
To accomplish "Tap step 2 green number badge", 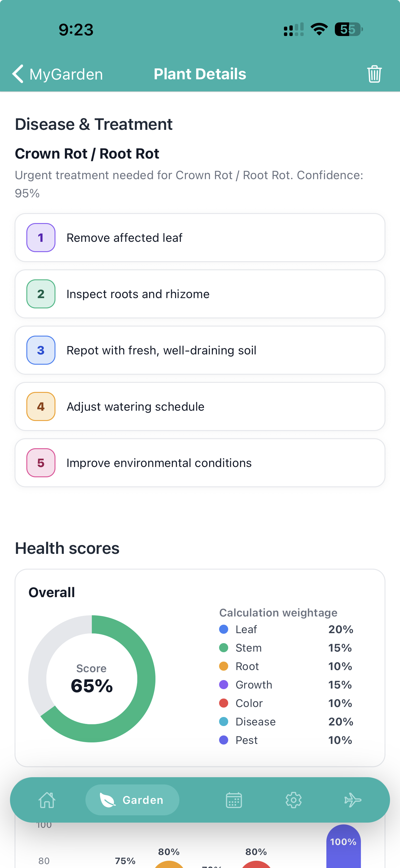I will pos(41,294).
